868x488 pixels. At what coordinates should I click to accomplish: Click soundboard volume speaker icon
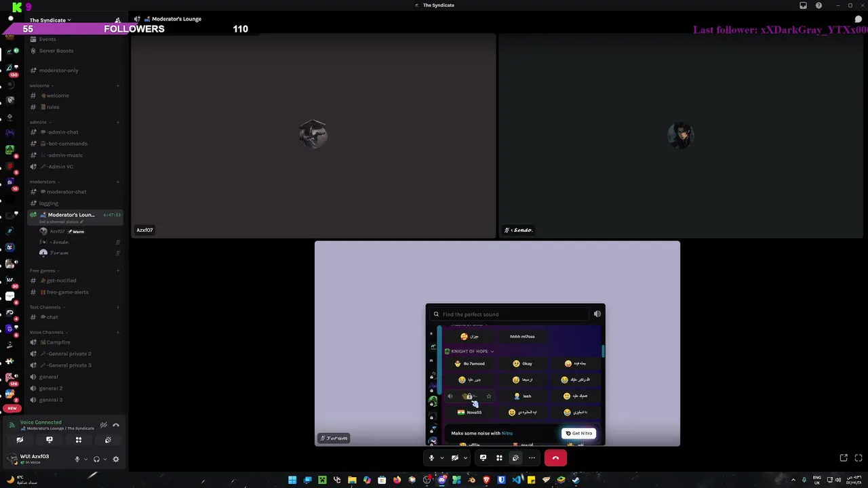pos(597,314)
